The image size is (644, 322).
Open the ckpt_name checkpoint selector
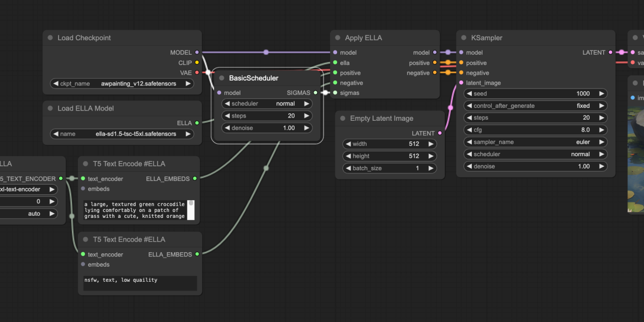[121, 84]
